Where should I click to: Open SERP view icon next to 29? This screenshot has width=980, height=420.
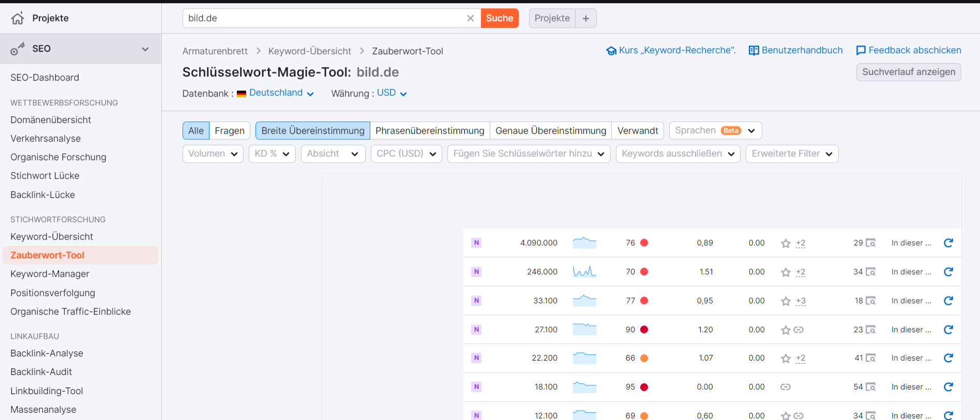[x=871, y=243]
